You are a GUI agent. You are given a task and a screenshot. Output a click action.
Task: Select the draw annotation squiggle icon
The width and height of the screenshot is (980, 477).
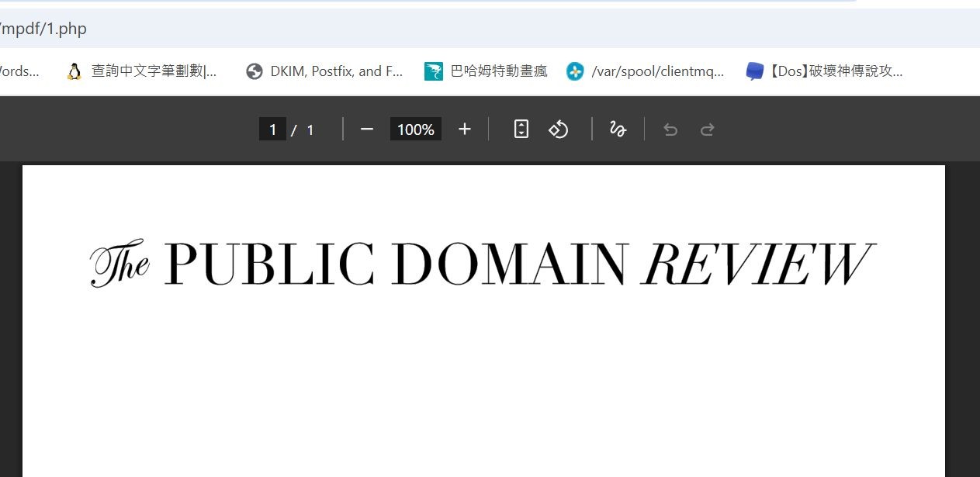(618, 130)
